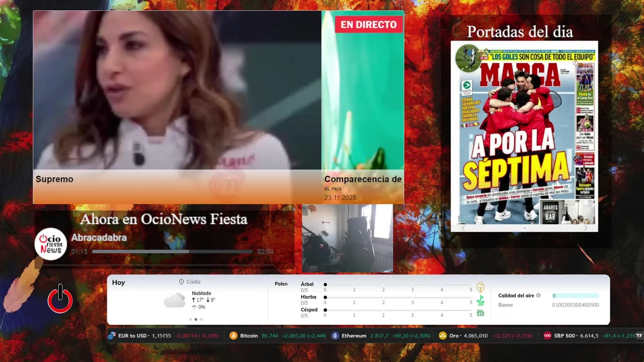Click the Bitcoin coin icon in ticker

tap(233, 336)
